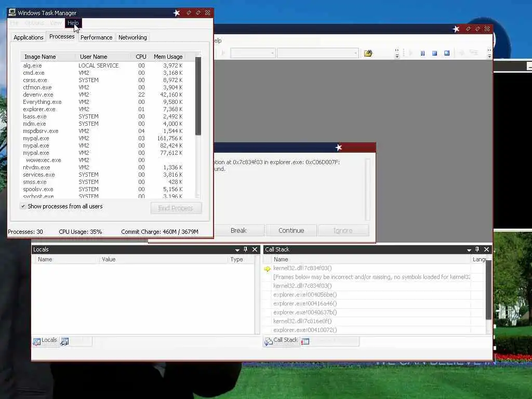Sort processes by CPU column header
This screenshot has width=532, height=399.
[140, 57]
